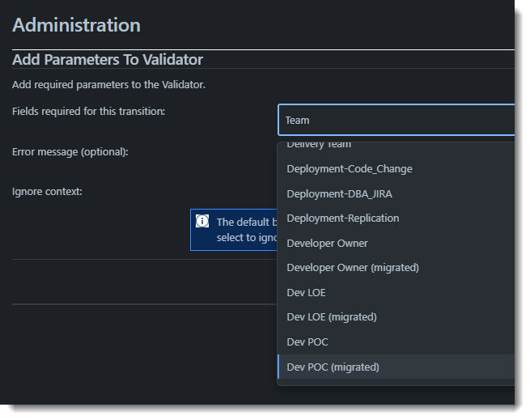Viewport: 530px width, 420px height.
Task: Select Dev LOE from dropdown list
Action: (396, 292)
